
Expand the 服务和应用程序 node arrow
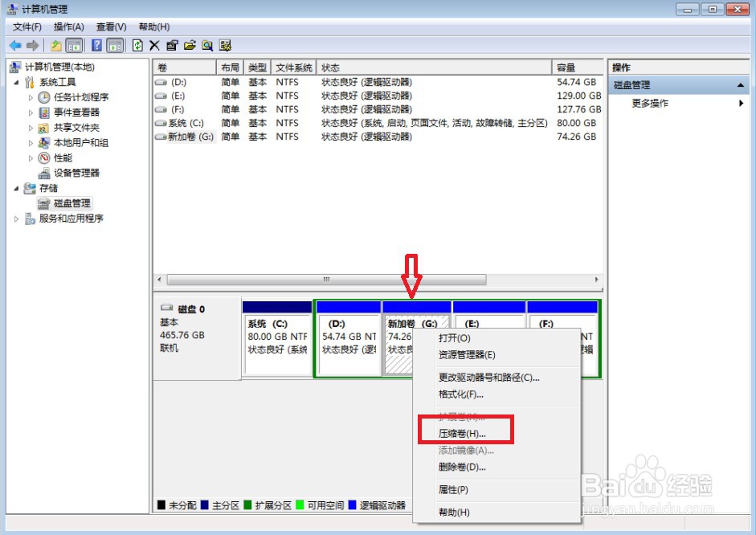coord(16,218)
